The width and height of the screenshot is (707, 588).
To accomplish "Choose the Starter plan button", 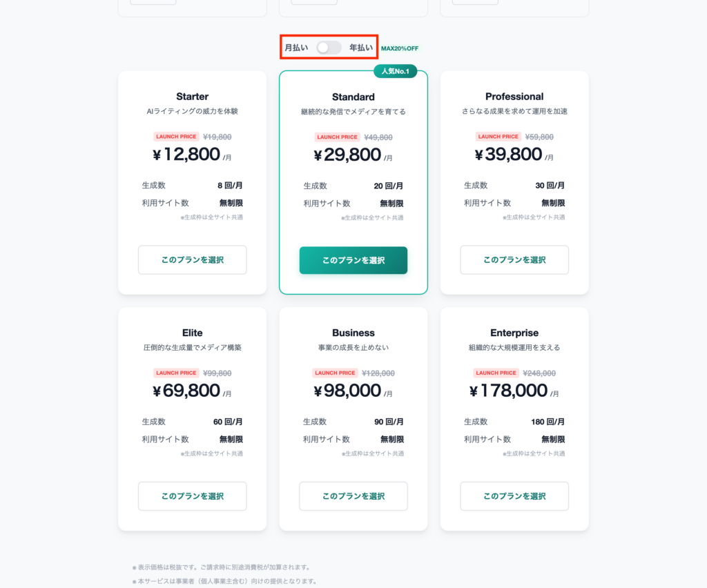I will (192, 260).
